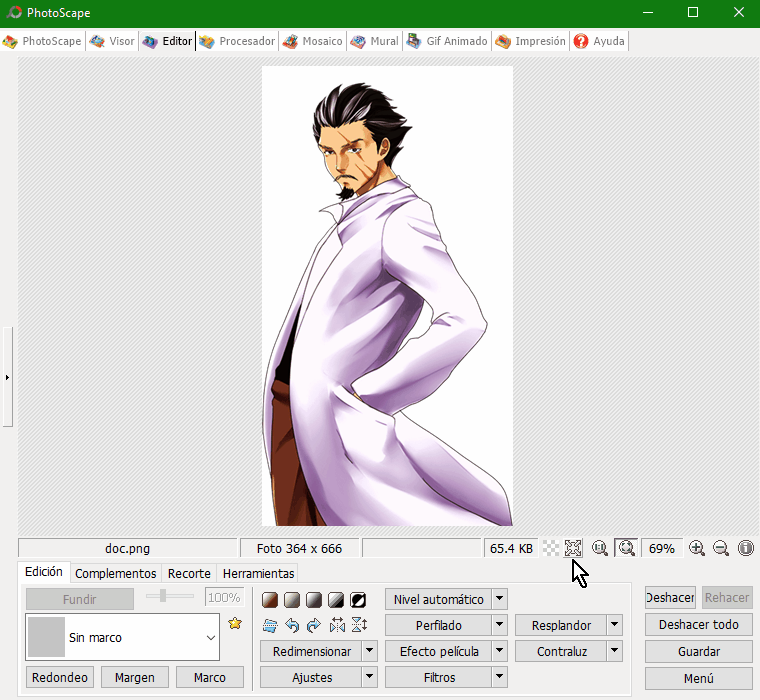Click the Filtros button
Viewport: 760px width, 700px height.
[439, 677]
